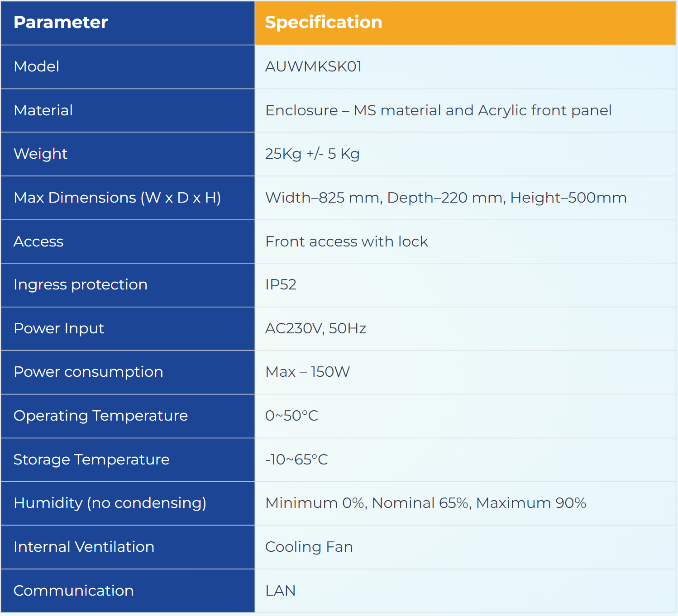The image size is (678, 616).
Task: Select the Width–825 mm dimensions text
Action: tap(445, 198)
